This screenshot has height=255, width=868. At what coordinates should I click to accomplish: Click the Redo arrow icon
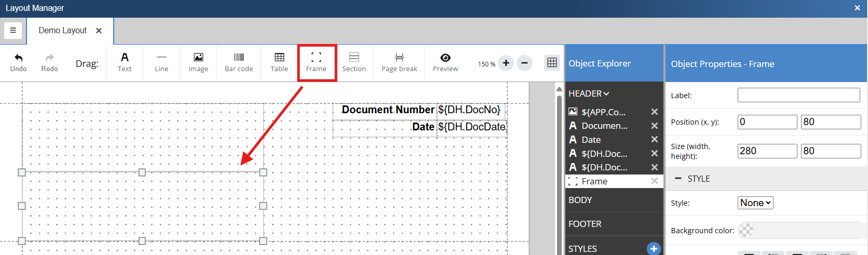point(49,58)
